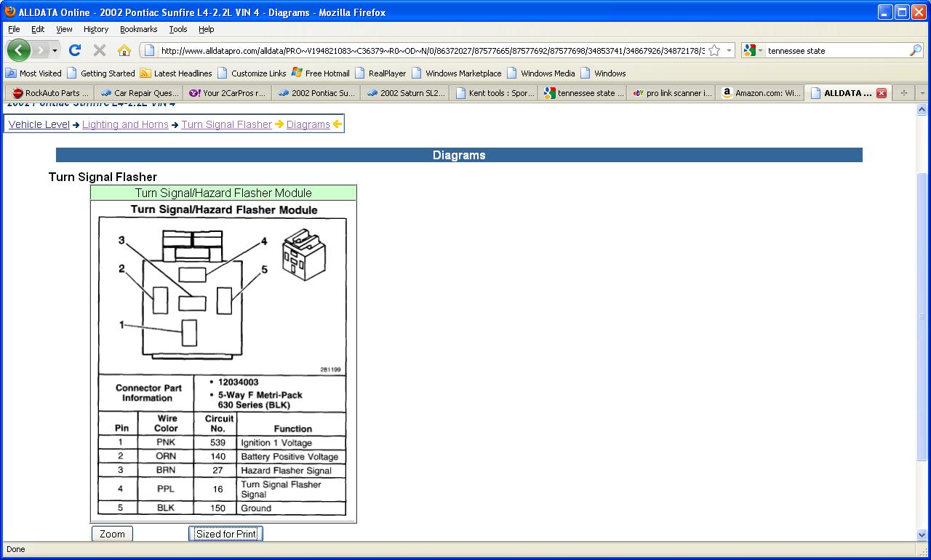Open the Bookmarks menu
The image size is (931, 560).
pyautogui.click(x=138, y=29)
